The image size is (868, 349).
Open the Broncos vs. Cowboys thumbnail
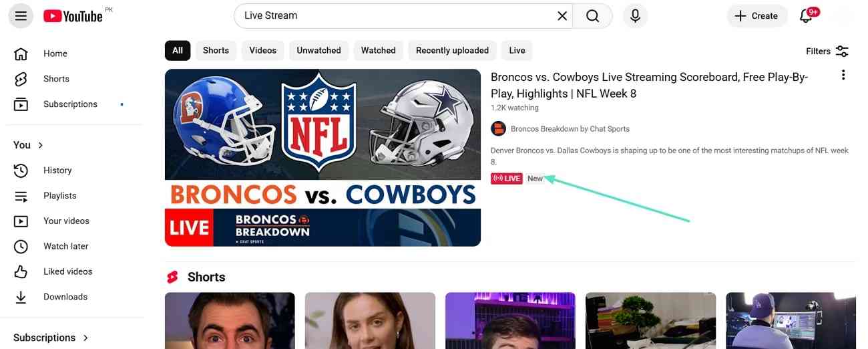[322, 157]
